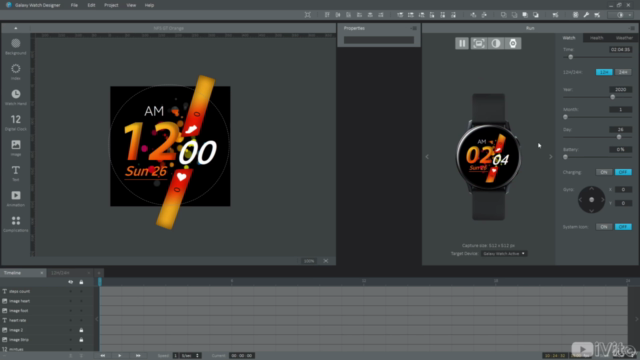Adjust the Year slider
Screen dimensions: 640x360
click(612, 97)
